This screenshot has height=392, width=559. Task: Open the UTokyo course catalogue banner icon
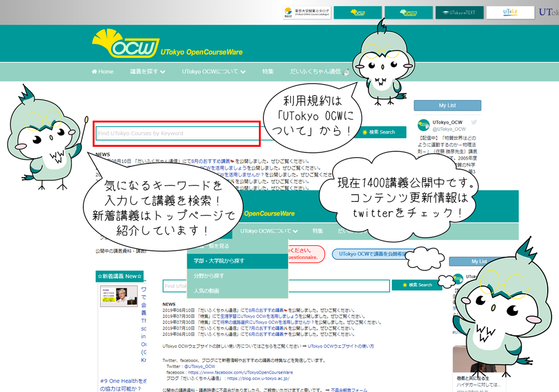pos(307,12)
